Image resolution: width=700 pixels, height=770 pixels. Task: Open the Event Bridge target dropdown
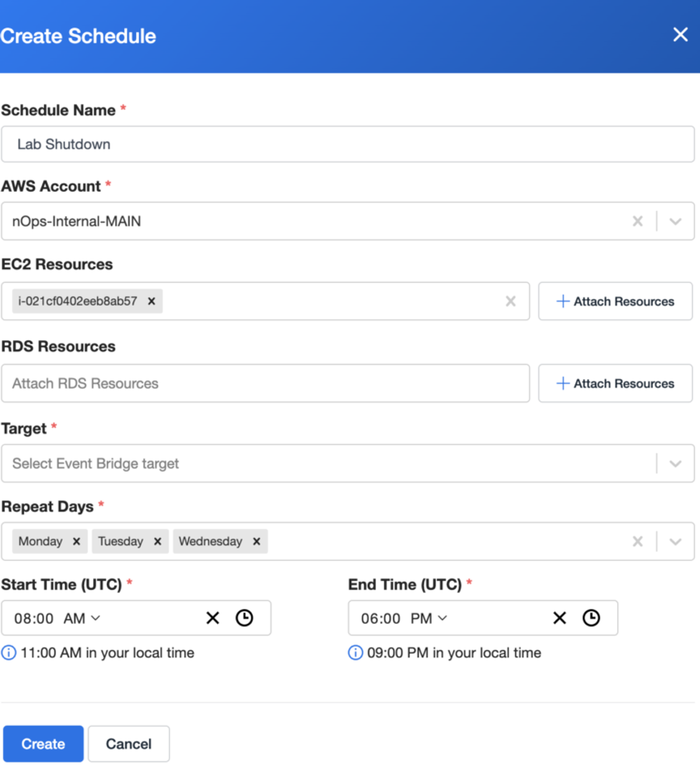click(x=675, y=464)
